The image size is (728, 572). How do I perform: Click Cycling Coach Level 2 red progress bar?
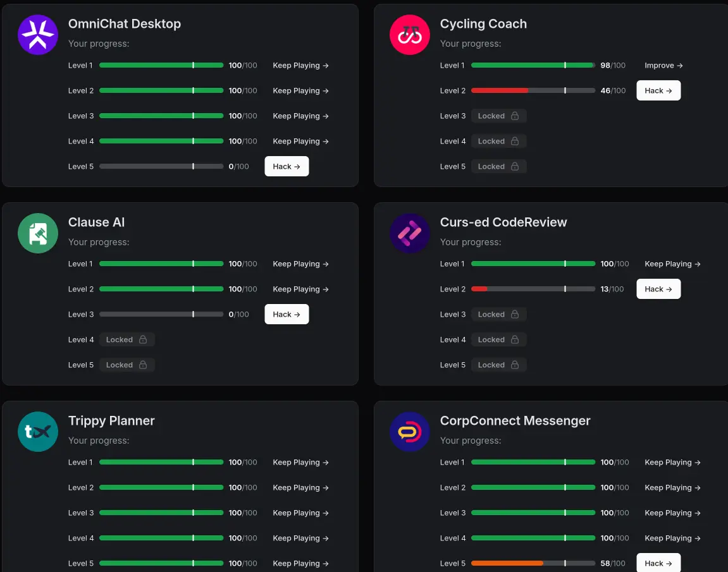pyautogui.click(x=500, y=91)
